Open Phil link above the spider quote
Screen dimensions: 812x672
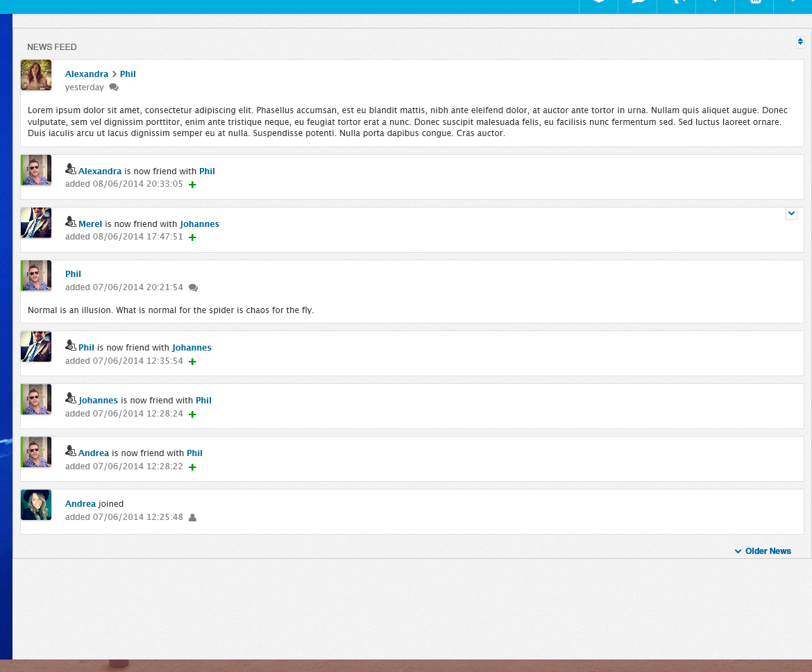click(73, 274)
